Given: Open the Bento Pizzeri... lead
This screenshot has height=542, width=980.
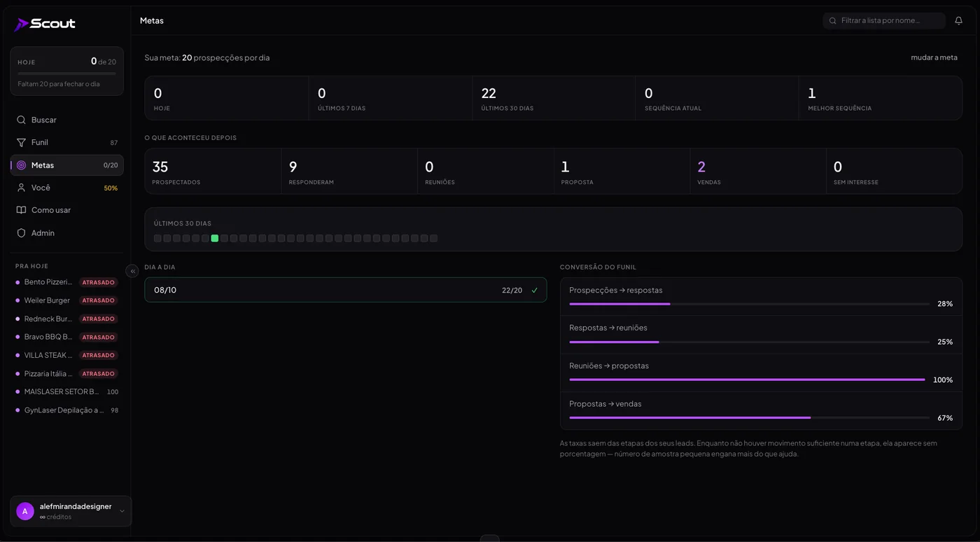Looking at the screenshot, I should [66, 282].
